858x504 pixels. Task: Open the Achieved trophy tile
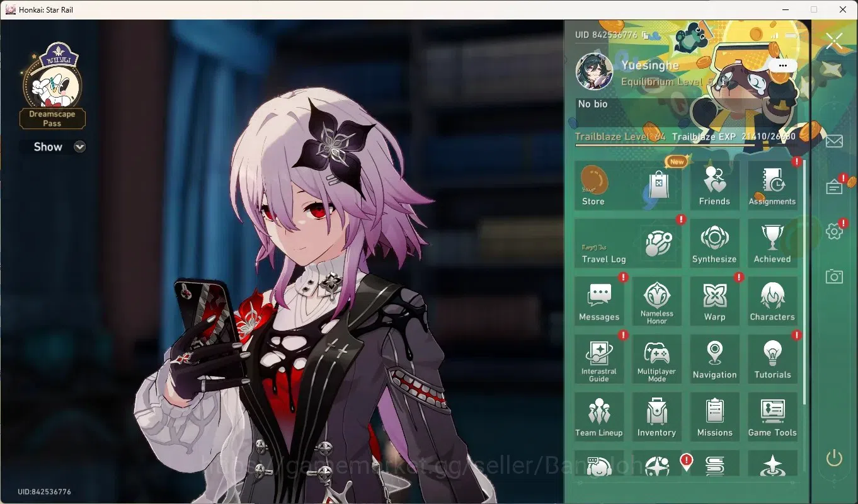pyautogui.click(x=772, y=243)
